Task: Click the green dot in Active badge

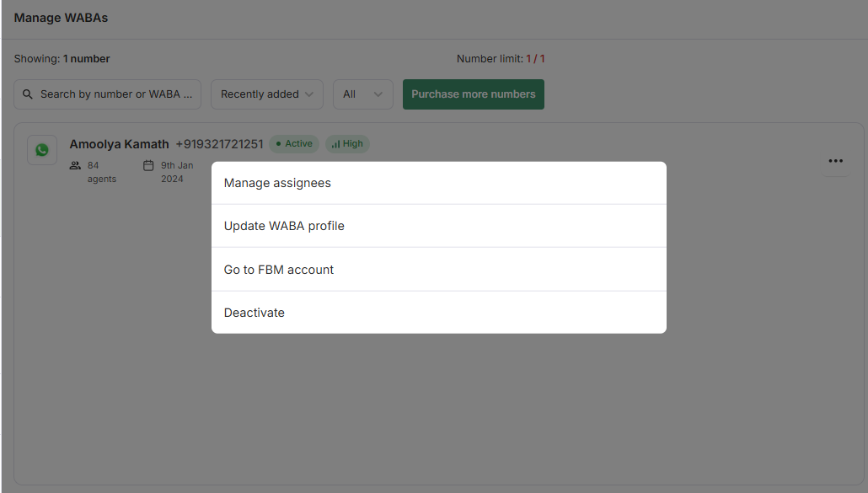Action: (279, 144)
